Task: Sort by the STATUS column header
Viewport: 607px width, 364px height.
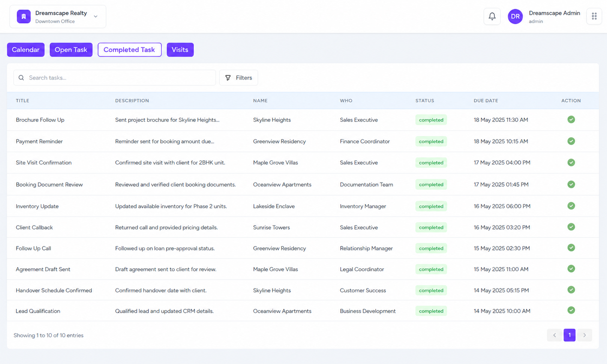Action: (425, 100)
